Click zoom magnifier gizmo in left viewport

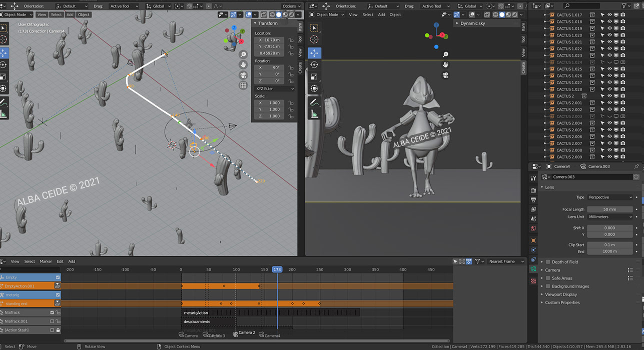click(x=243, y=54)
